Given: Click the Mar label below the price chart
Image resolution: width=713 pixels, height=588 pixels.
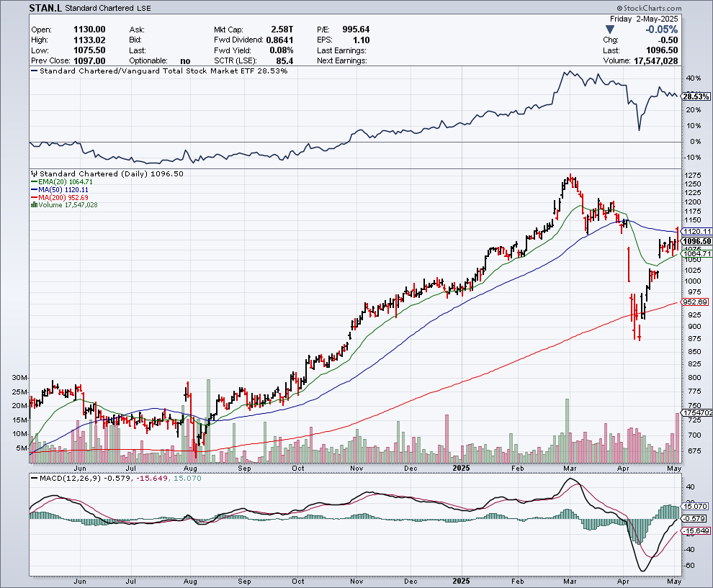Looking at the screenshot, I should [570, 468].
